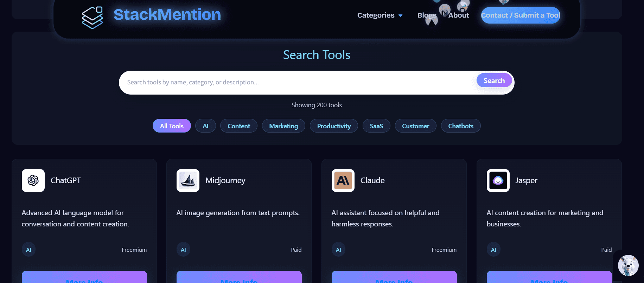Open the polar bear chat widget
Screen dimensions: 644x283
[628, 265]
